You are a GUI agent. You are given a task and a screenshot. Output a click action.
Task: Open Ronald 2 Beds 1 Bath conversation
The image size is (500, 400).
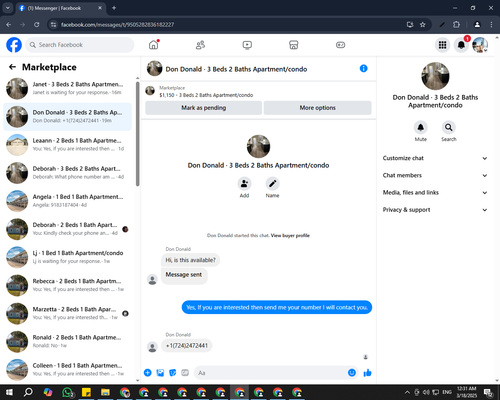click(x=67, y=342)
